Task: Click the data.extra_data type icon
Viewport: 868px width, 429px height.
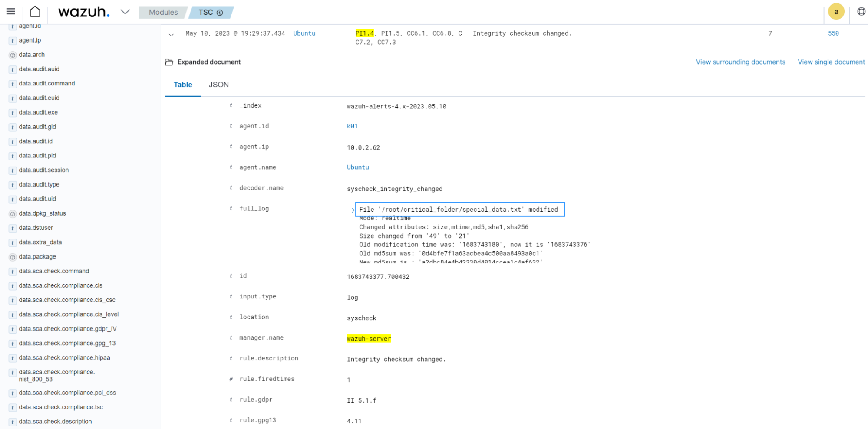Action: coord(13,242)
